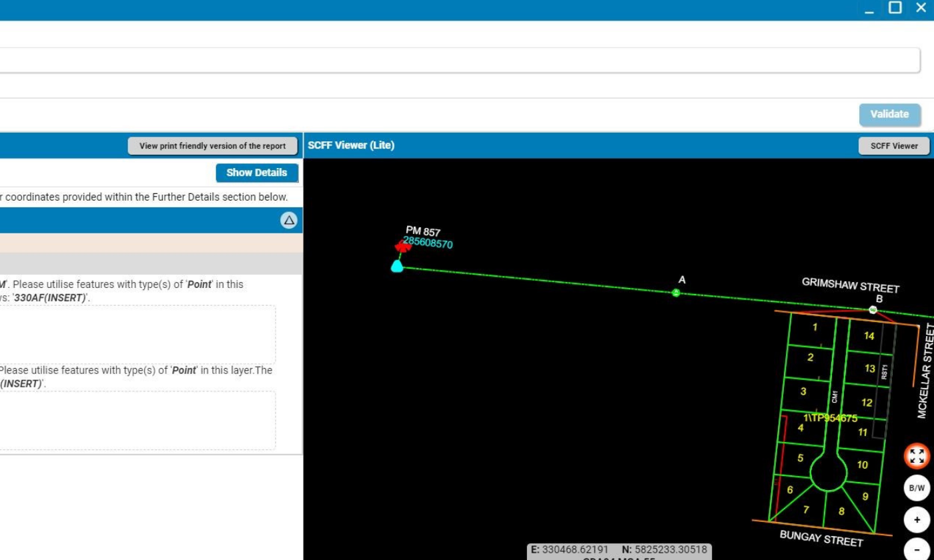Click first dashed text box under 330AF message
The image size is (934, 560).
point(137,335)
